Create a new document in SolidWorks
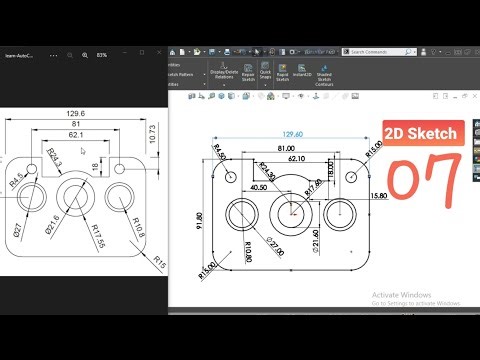 [182, 52]
